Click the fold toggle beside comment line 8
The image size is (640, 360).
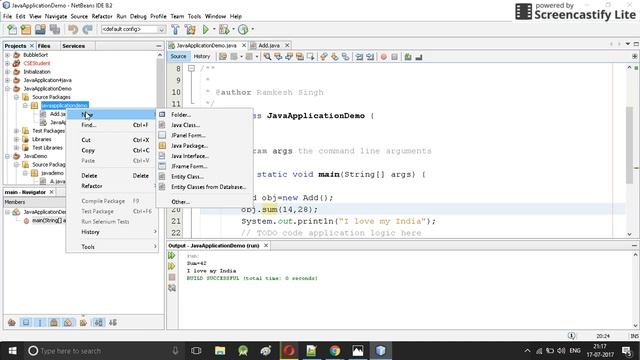(191, 69)
